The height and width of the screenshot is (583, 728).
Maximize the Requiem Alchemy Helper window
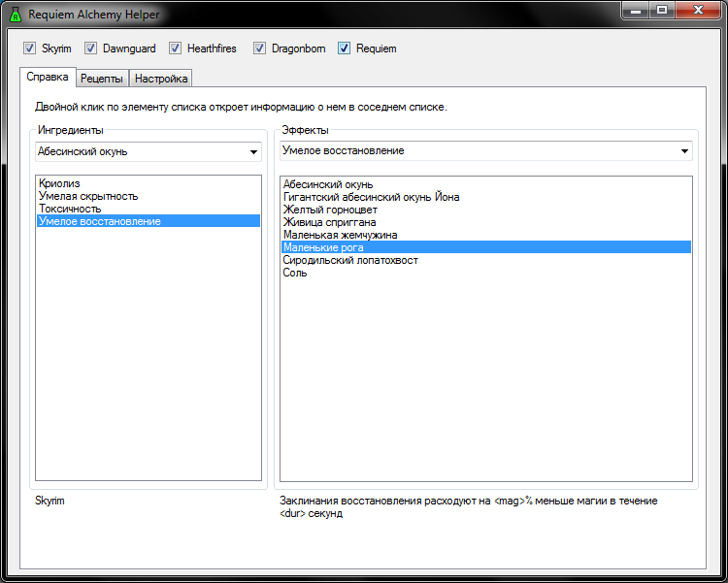663,11
